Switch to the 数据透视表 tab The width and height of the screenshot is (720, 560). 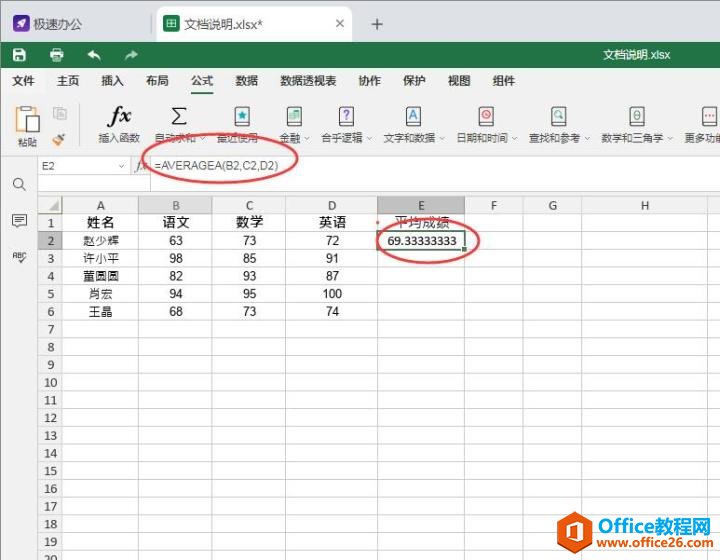[x=308, y=81]
